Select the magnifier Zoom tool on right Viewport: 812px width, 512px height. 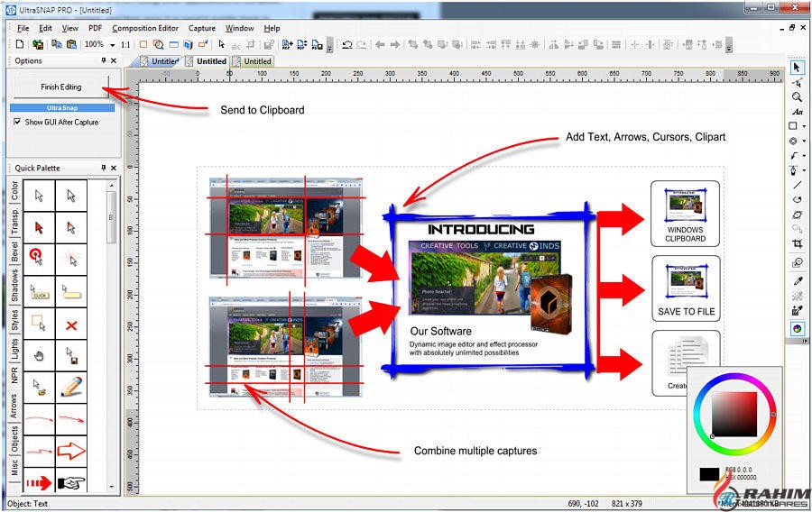pyautogui.click(x=797, y=96)
